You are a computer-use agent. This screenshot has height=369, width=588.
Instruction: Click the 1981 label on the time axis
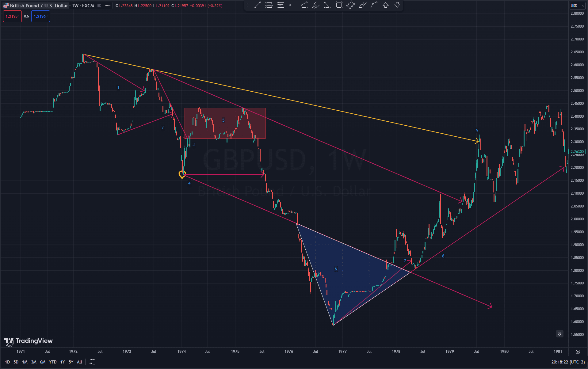558,352
